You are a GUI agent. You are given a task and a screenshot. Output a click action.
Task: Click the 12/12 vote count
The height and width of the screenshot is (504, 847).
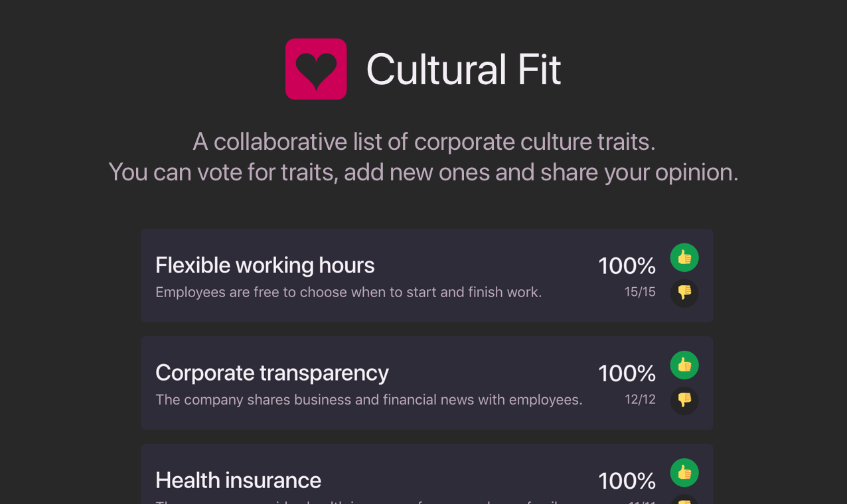click(x=641, y=399)
